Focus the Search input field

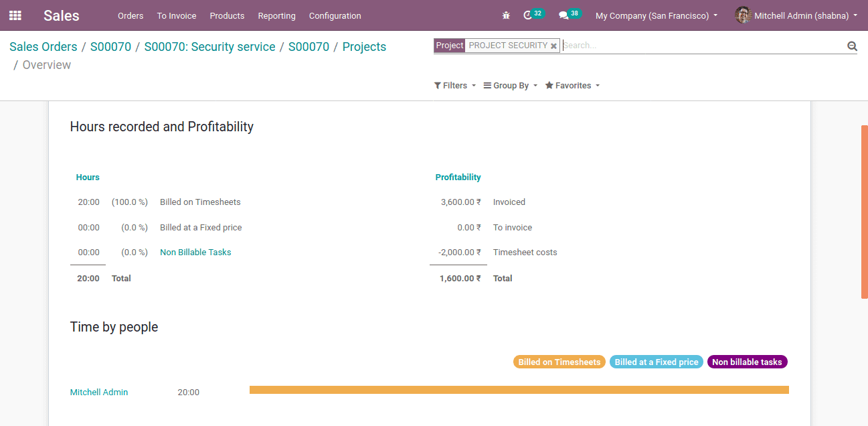(703, 46)
